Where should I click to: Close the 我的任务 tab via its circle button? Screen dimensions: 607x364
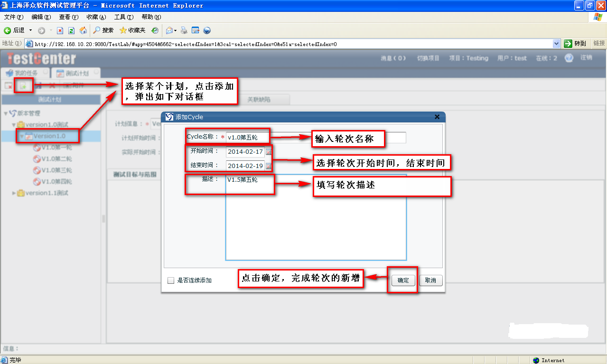(x=46, y=73)
